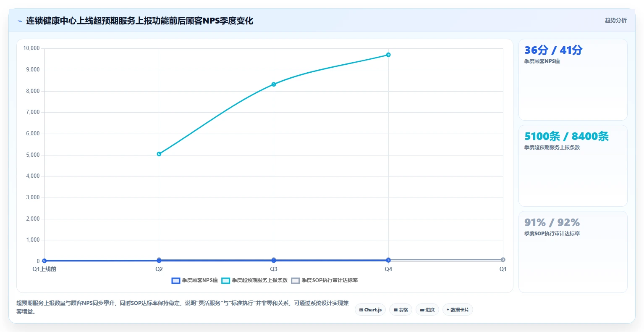Click the 季度超预期服务上报条数 card caption
Viewport: 644px width, 332px height.
552,148
